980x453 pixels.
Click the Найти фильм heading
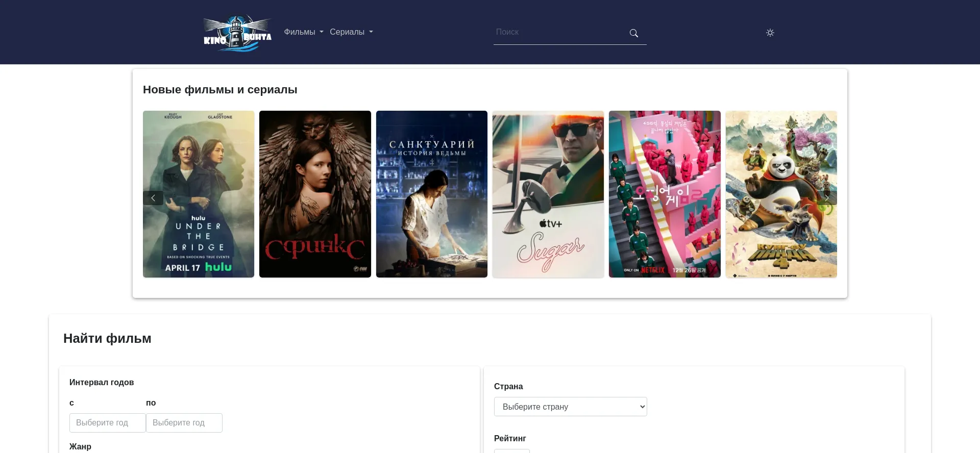point(107,338)
